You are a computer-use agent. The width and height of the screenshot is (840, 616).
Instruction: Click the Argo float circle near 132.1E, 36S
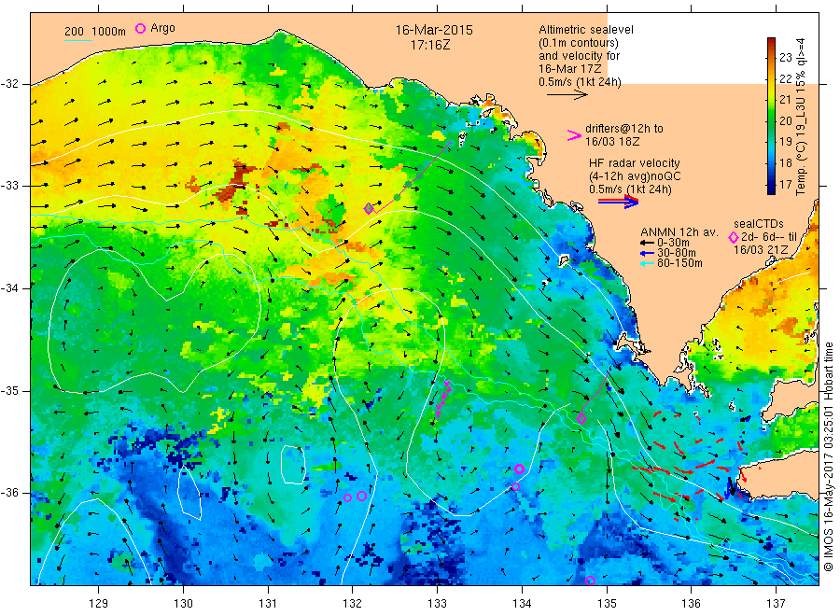point(361,496)
